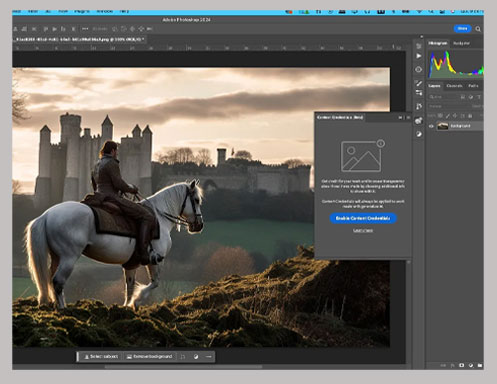Toggle the type layer filter icon
Image resolution: width=497 pixels, height=384 pixels.
479,97
